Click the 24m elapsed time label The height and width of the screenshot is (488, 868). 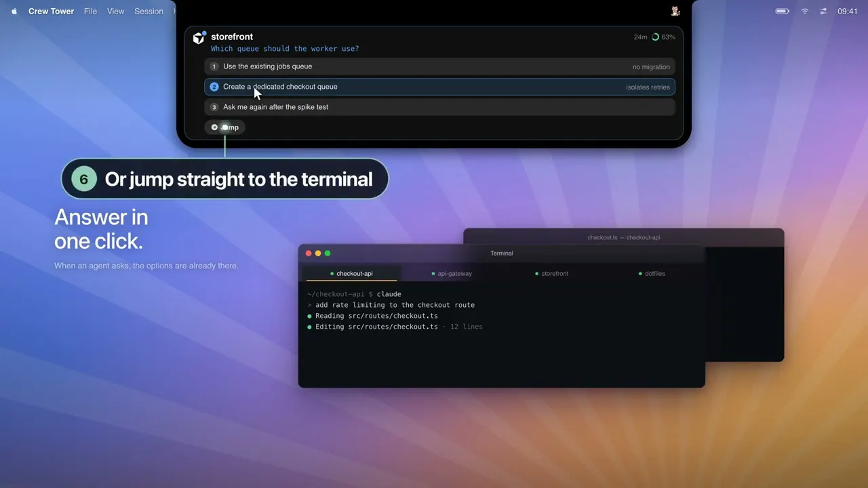coord(640,37)
